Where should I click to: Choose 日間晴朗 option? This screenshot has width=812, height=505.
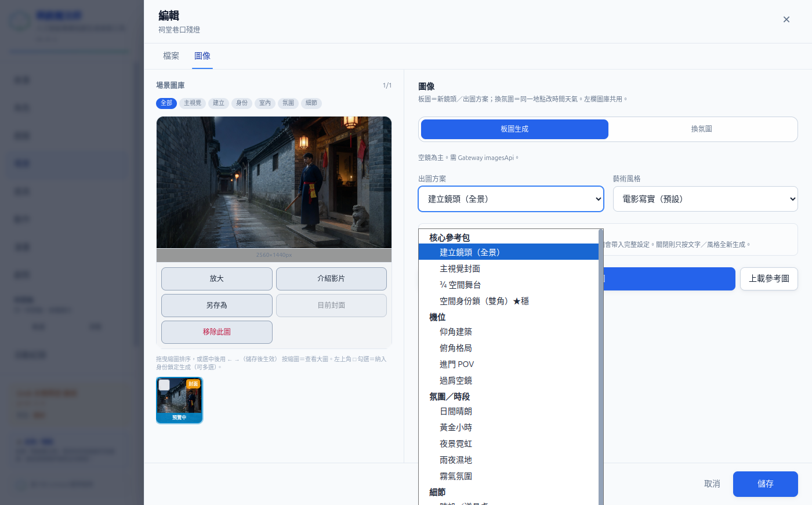tap(509, 411)
